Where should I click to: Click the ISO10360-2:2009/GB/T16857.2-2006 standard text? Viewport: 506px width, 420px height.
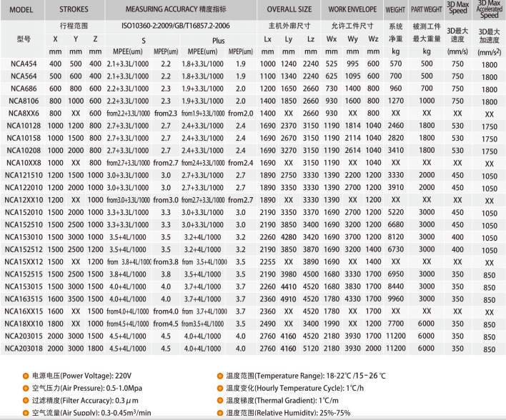(x=176, y=26)
